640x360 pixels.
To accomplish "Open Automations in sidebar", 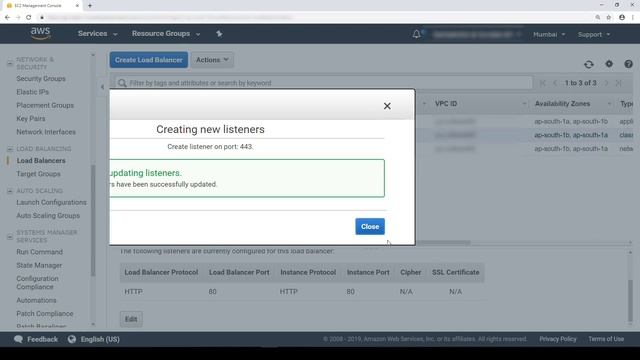I will pyautogui.click(x=36, y=300).
